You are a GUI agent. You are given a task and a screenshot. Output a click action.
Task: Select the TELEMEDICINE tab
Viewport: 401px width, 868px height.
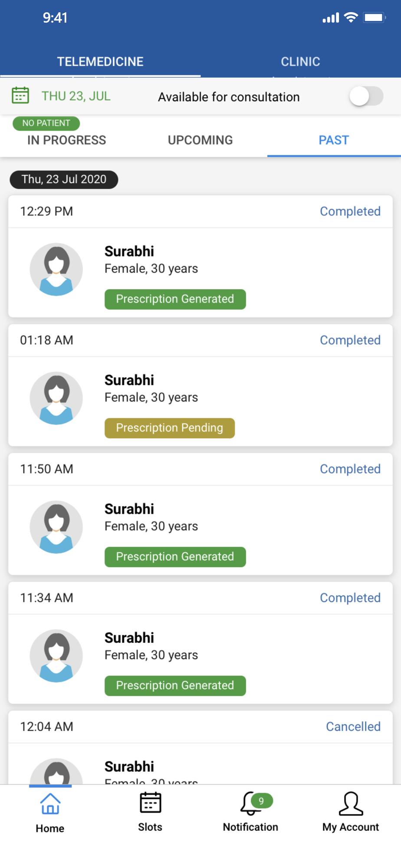tap(100, 62)
